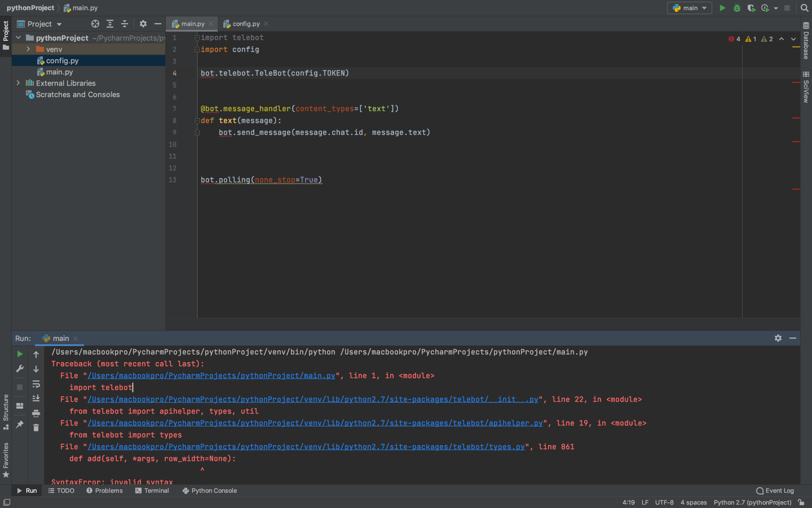Start debugging with the bug icon
Viewport: 812px width, 508px height.
737,8
